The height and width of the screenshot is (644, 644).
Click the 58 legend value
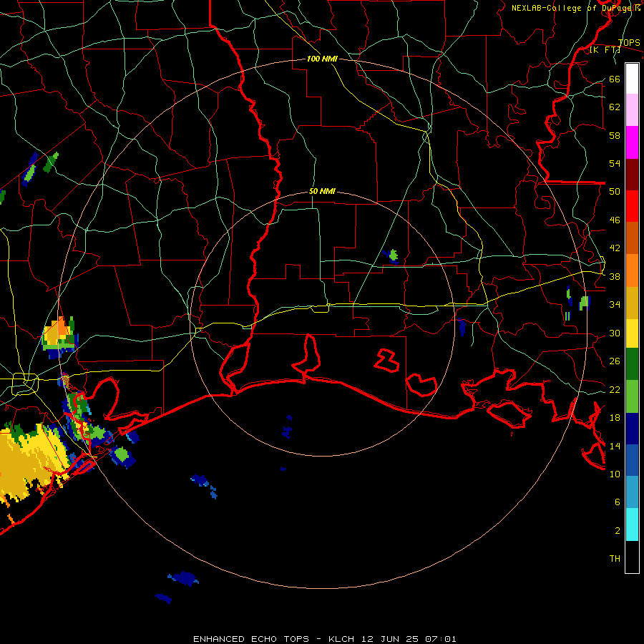pyautogui.click(x=615, y=135)
